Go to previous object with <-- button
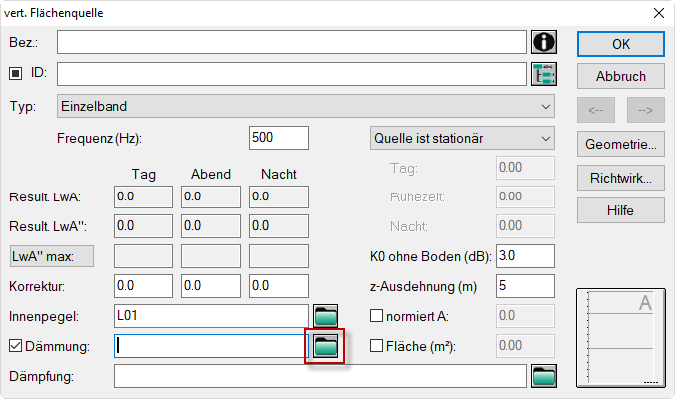Viewport: 675px width, 399px height. 596,110
